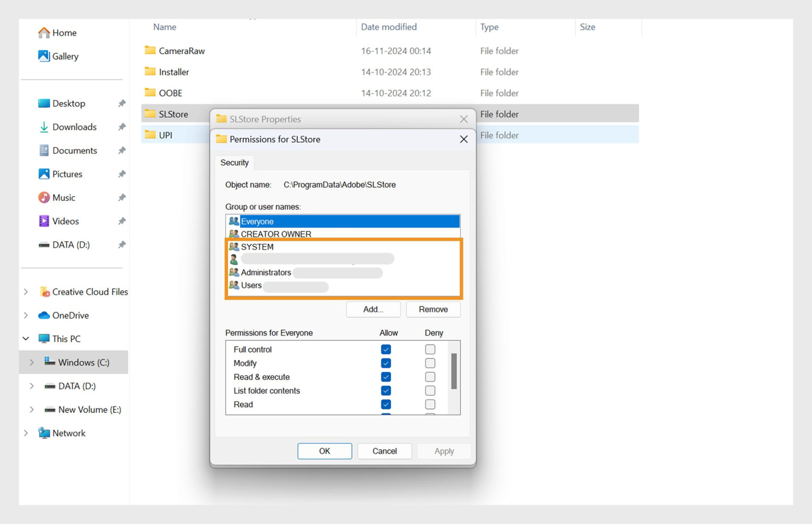Uncheck Allow for Modify permission

point(385,363)
